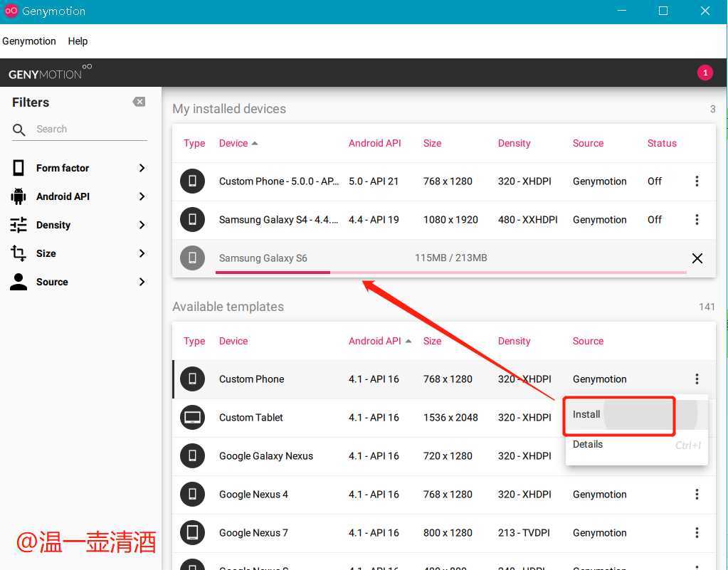
Task: Click the 5.0 - API 21 cell
Action: tap(374, 181)
